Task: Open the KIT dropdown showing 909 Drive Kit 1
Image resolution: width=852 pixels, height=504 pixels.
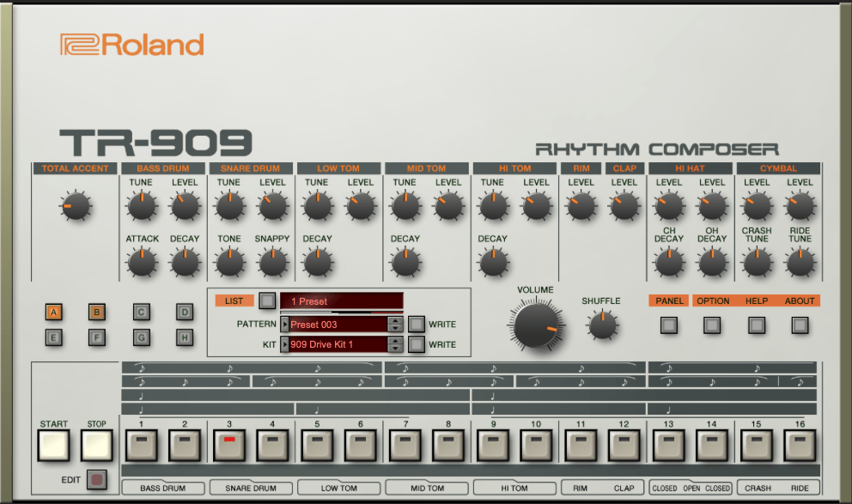Action: tap(336, 344)
